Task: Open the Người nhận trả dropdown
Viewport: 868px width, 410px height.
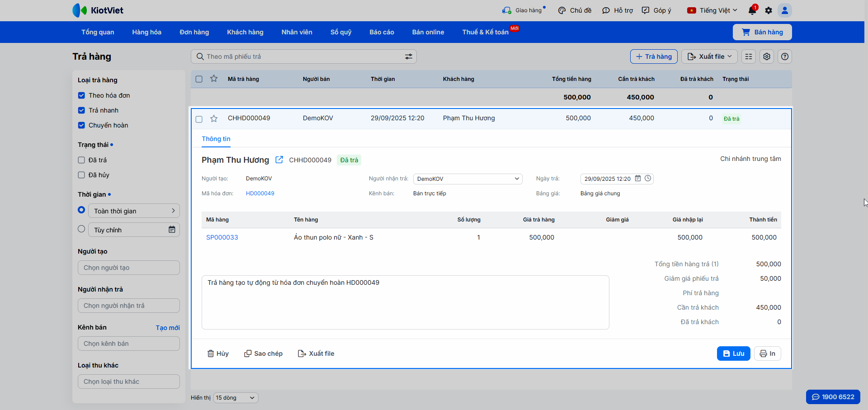Action: click(467, 179)
